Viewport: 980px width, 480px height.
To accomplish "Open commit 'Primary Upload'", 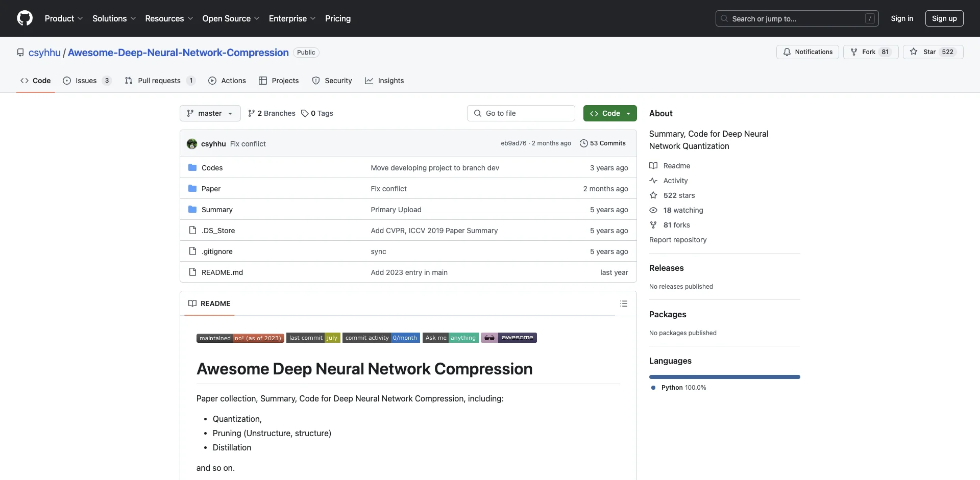I will click(396, 210).
